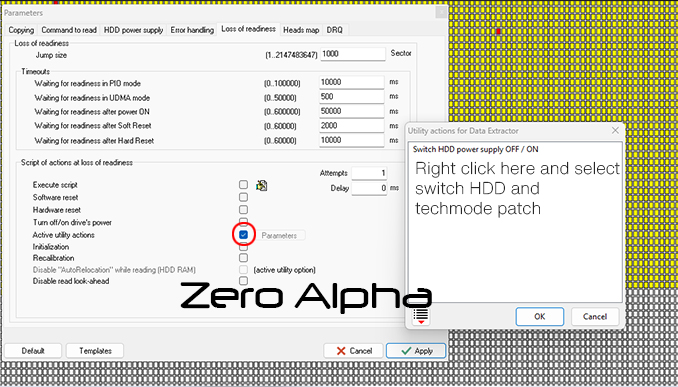Image resolution: width=678 pixels, height=387 pixels.
Task: Open the list menu icon in Utility actions
Action: pyautogui.click(x=421, y=316)
